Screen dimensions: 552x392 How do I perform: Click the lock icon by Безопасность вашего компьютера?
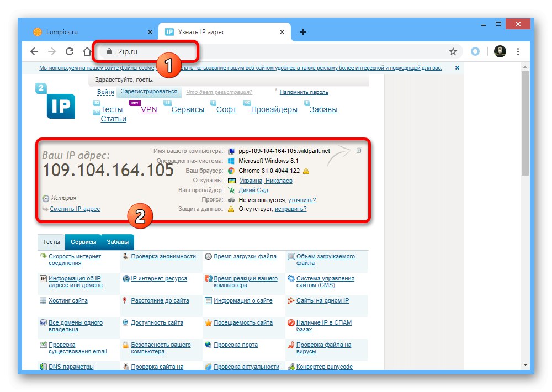(125, 345)
